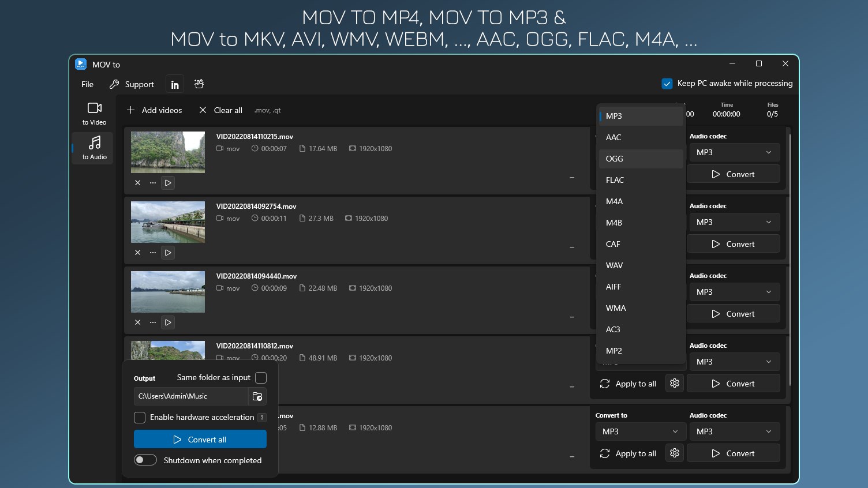Click the 'Convert all' button
The width and height of the screenshot is (868, 488).
tap(200, 438)
